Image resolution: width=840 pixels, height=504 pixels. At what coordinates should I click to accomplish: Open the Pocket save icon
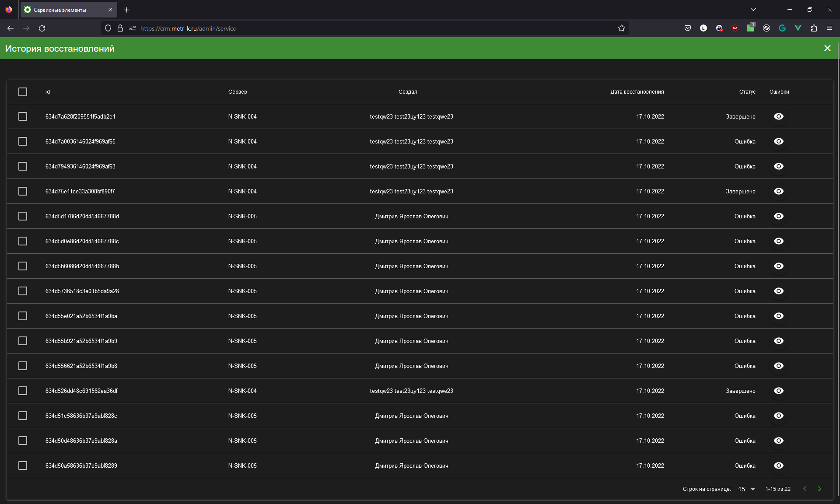[688, 28]
